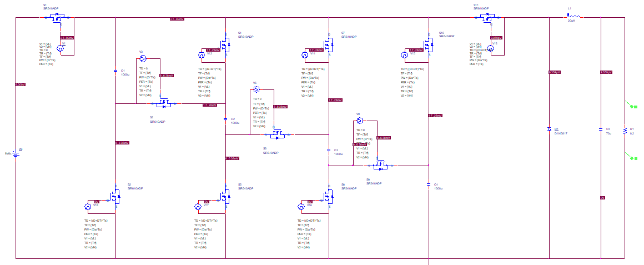Screen dimensions: 644x265
Task: Select capacitor C5 symbol
Action: click(x=601, y=130)
